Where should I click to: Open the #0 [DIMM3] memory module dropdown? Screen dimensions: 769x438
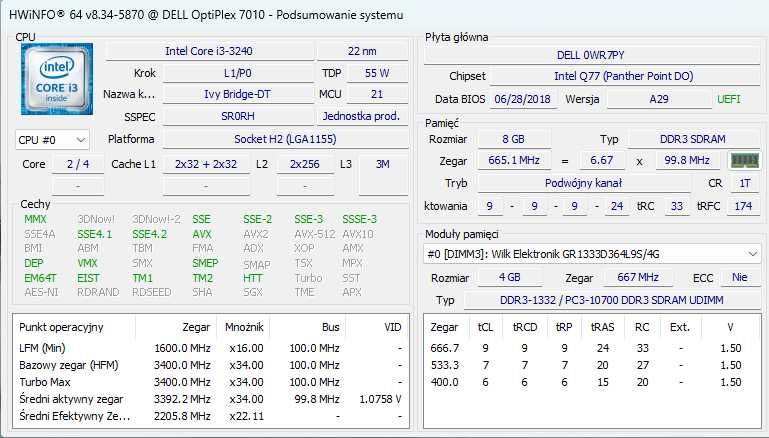(590, 253)
